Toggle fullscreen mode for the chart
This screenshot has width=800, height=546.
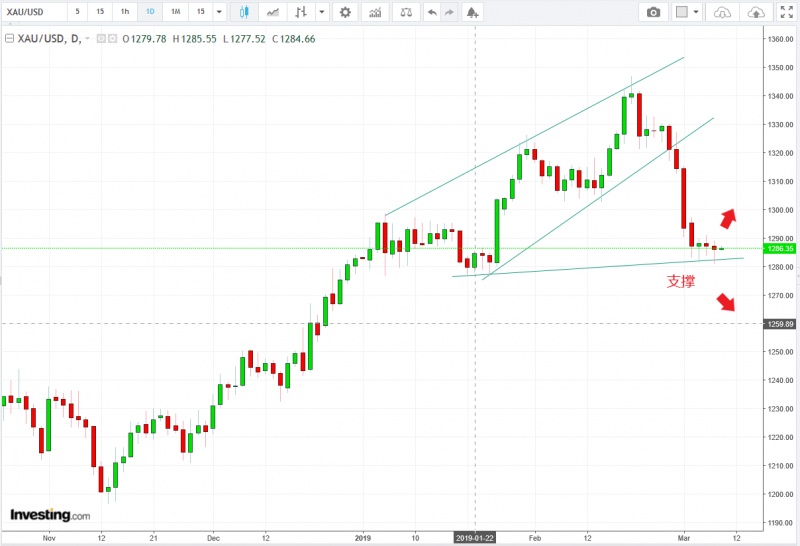click(786, 12)
